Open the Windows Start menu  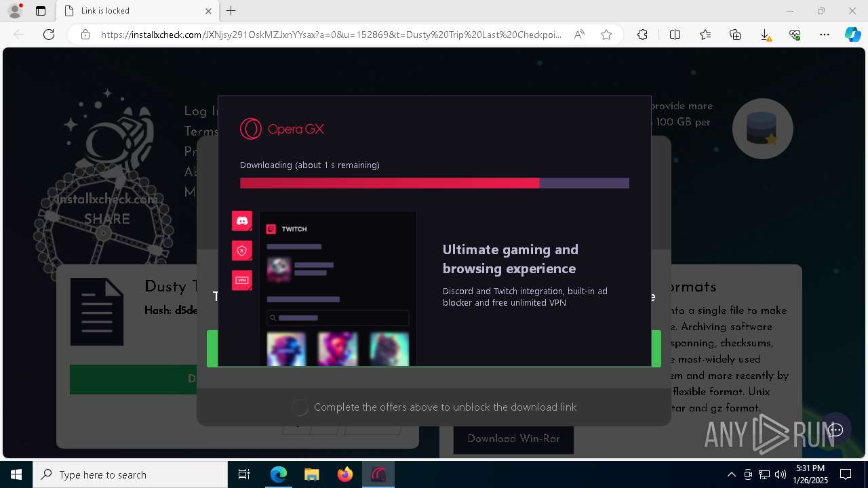tap(16, 474)
